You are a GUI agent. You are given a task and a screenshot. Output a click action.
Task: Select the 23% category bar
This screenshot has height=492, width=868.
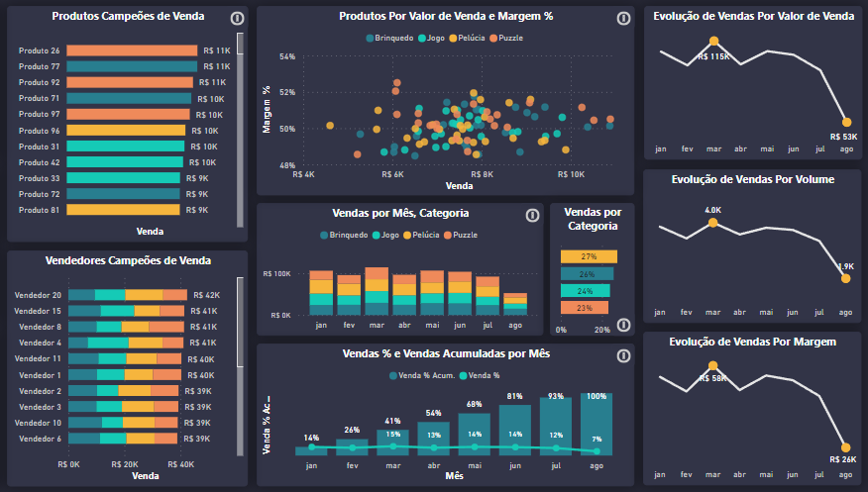click(585, 308)
